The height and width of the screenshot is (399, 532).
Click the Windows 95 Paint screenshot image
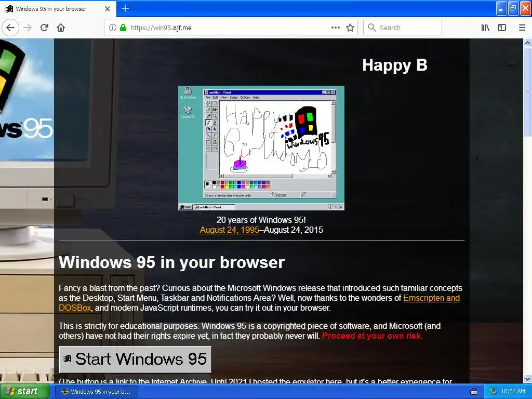(261, 148)
